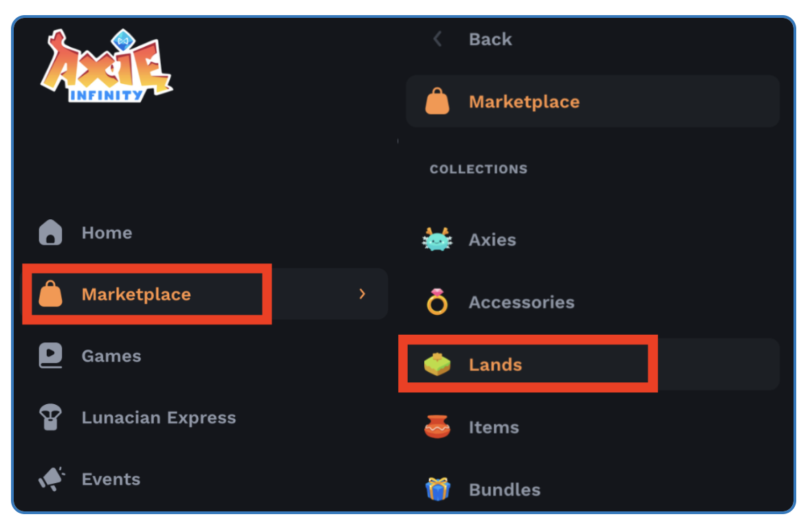Screen dimensions: 810x532
Task: Click the Games controller icon
Action: coord(50,356)
